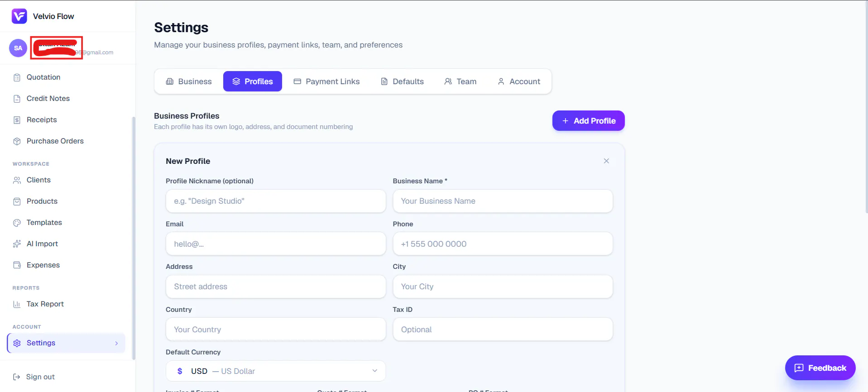This screenshot has width=868, height=392.
Task: Open the Quotation sidebar link
Action: tap(66, 77)
